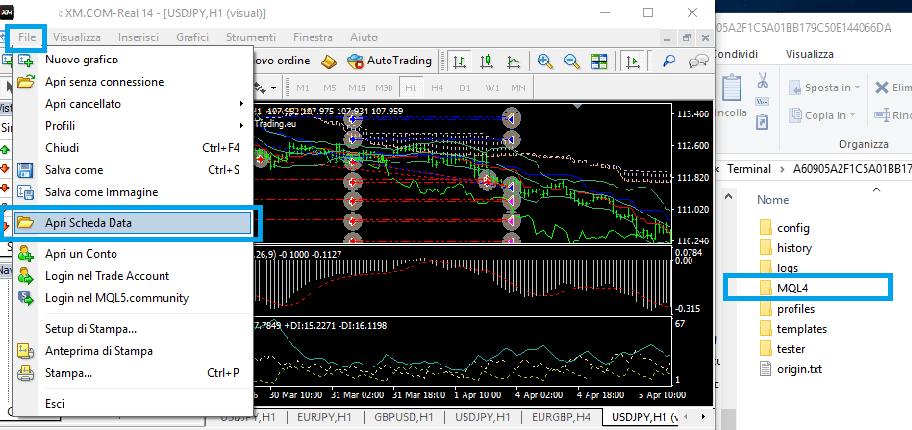Image resolution: width=912 pixels, height=430 pixels.
Task: Click the Nuovo ordine button
Action: pos(282,61)
